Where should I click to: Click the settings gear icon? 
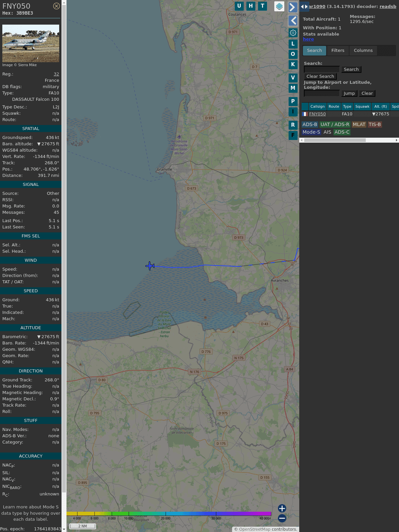click(293, 33)
